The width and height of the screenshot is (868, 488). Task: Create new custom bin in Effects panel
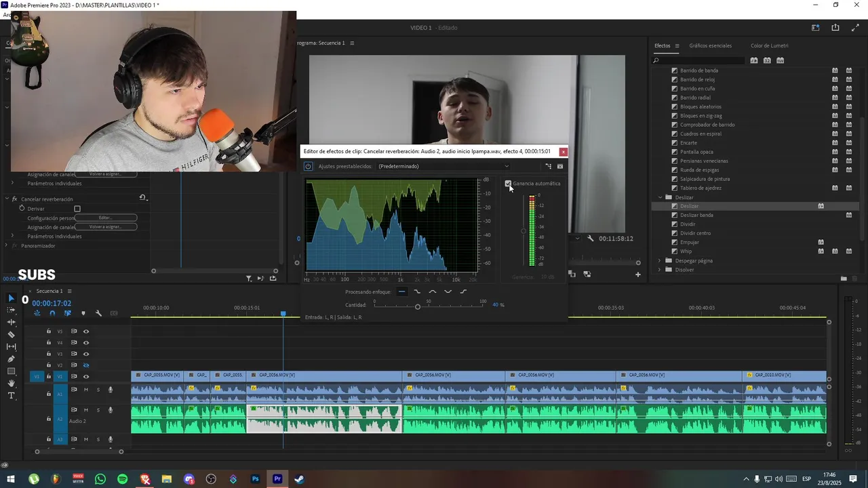(x=844, y=279)
